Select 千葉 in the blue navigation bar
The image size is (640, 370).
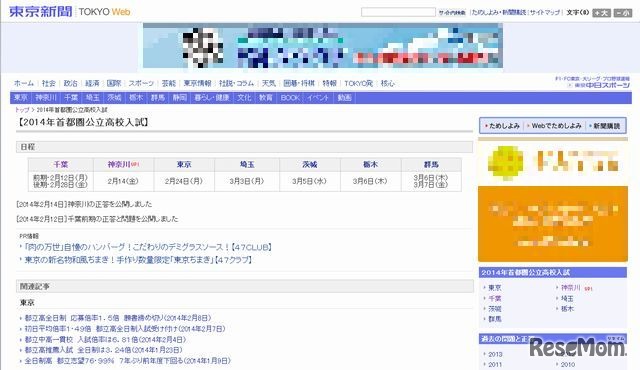coord(71,98)
